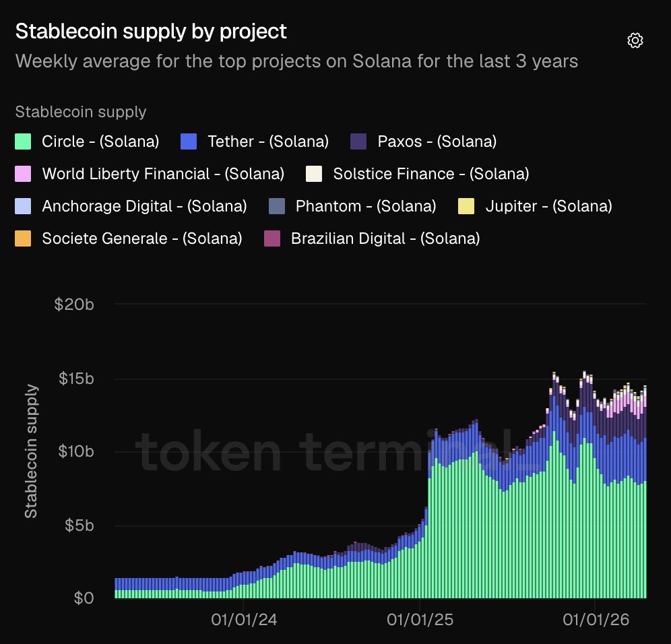Viewport: 671px width, 644px height.
Task: Toggle the Societe Generale legend label
Action: coord(141,238)
